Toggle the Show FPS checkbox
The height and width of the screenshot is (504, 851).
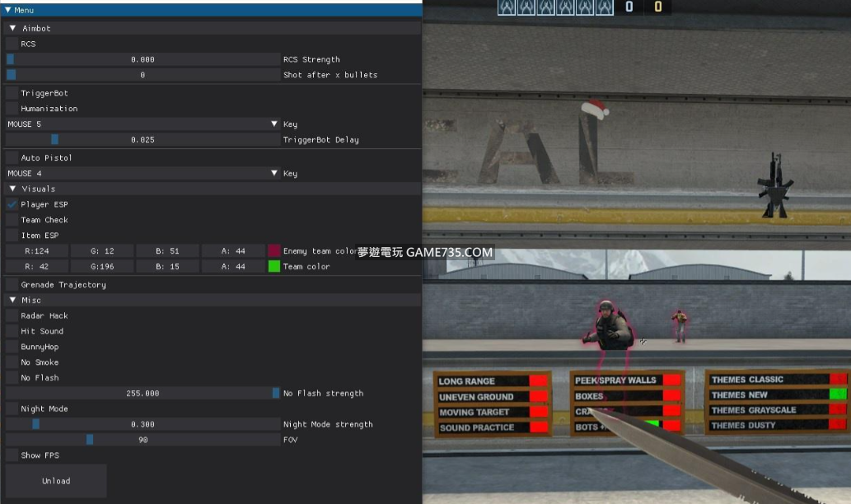[12, 455]
